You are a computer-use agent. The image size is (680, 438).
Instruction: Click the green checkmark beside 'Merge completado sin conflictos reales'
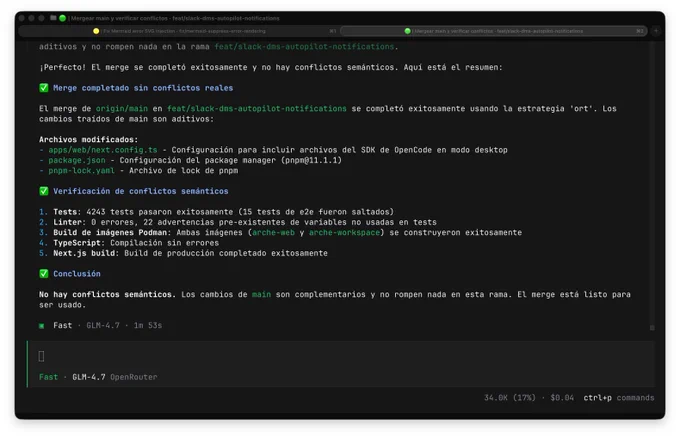[44, 88]
